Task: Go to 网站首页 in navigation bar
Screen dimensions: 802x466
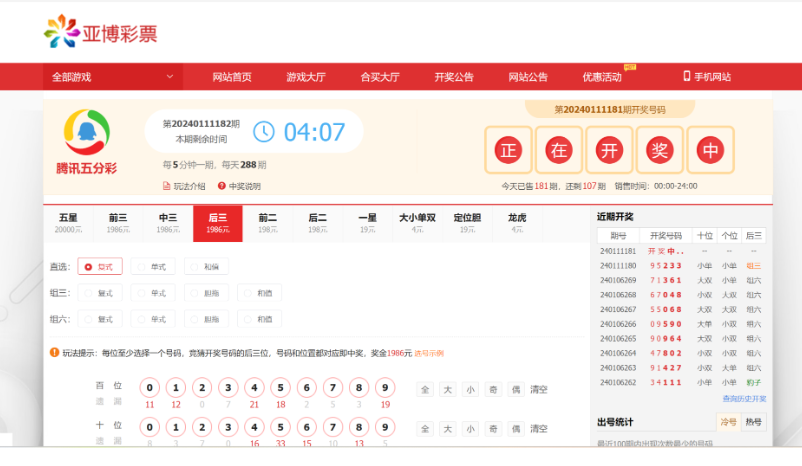Action: tap(232, 77)
